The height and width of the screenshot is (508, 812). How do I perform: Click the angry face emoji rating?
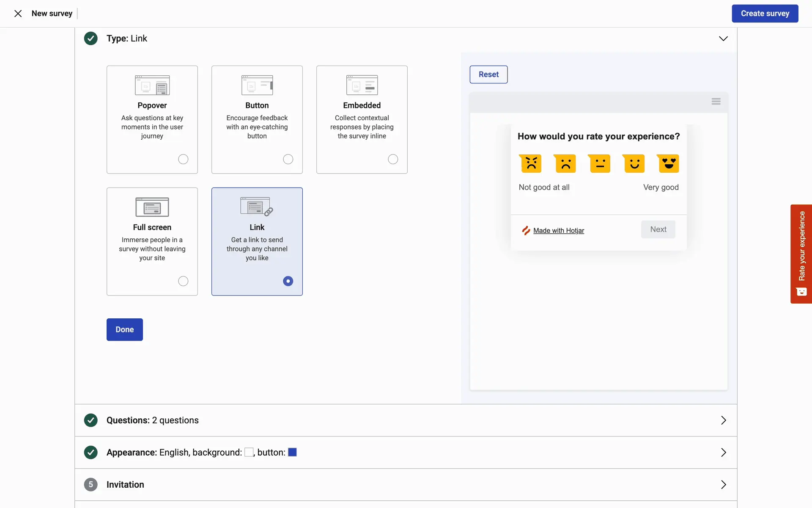(531, 163)
